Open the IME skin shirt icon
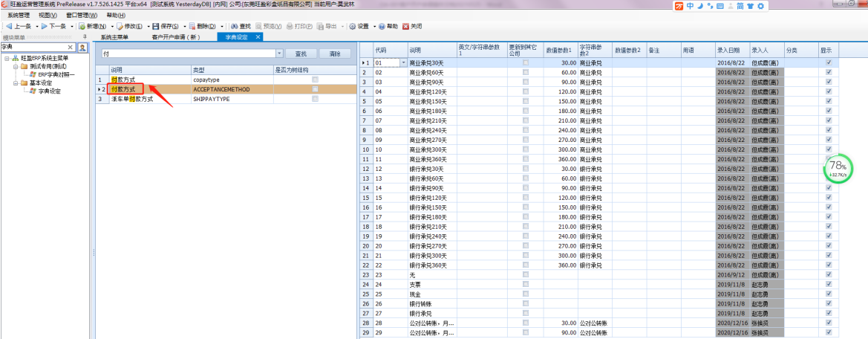Screen dimensions: 868x339 pyautogui.click(x=751, y=6)
